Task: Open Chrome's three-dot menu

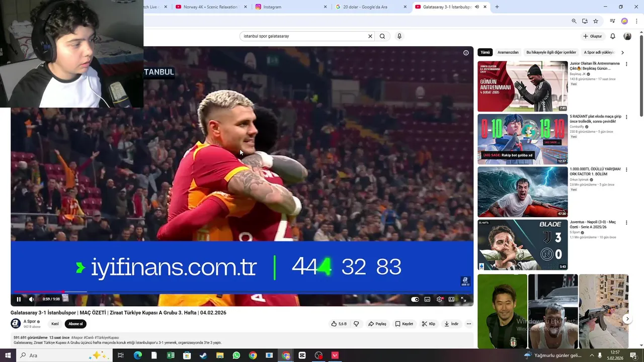Action: pyautogui.click(x=637, y=21)
